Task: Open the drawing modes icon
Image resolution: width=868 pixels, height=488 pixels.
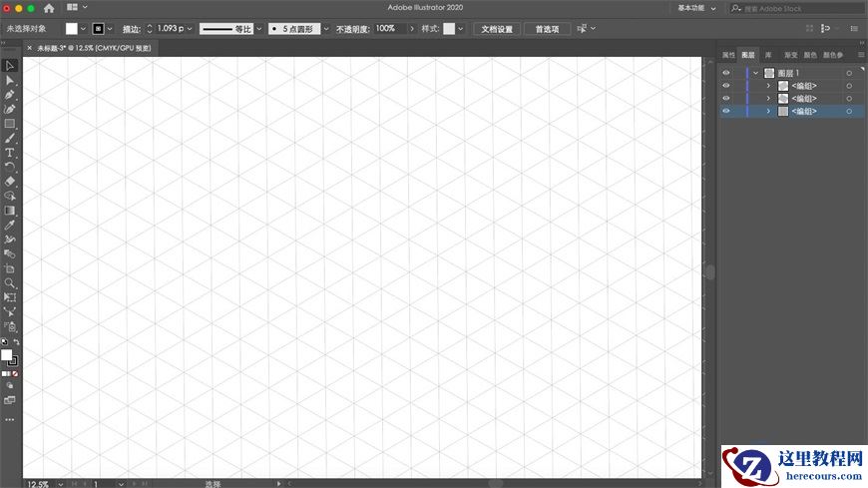Action: click(x=9, y=386)
